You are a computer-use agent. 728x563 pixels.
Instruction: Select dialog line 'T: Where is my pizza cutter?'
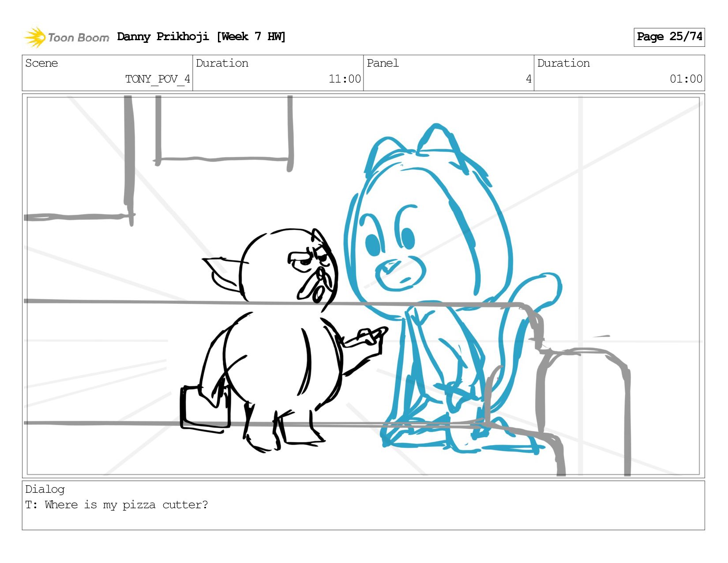[x=116, y=505]
